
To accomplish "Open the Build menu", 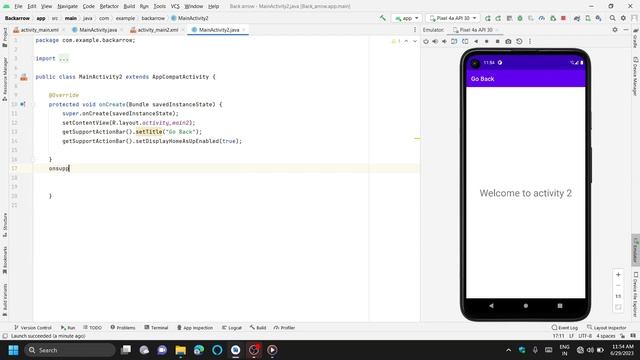I will (x=129, y=6).
